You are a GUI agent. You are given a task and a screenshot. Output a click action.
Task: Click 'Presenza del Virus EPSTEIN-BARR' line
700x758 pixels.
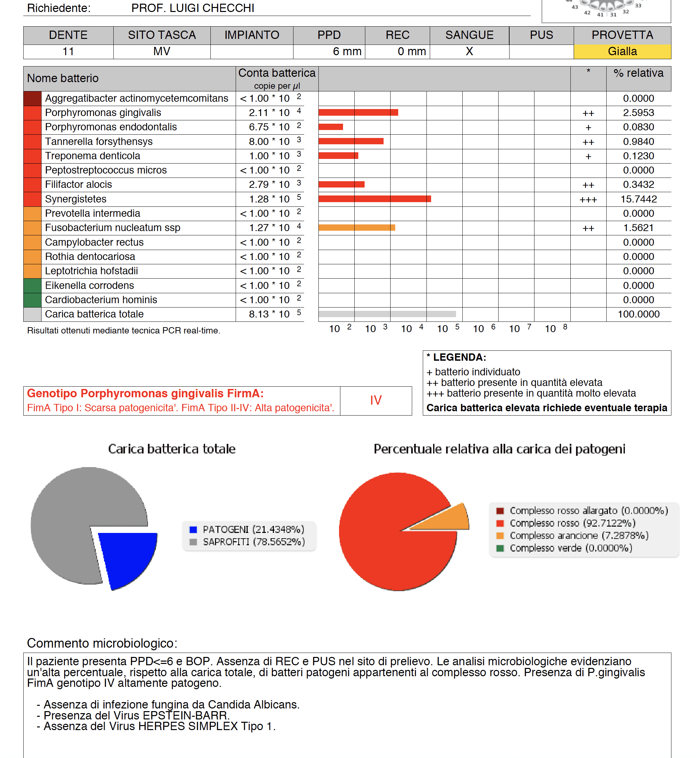tap(133, 715)
